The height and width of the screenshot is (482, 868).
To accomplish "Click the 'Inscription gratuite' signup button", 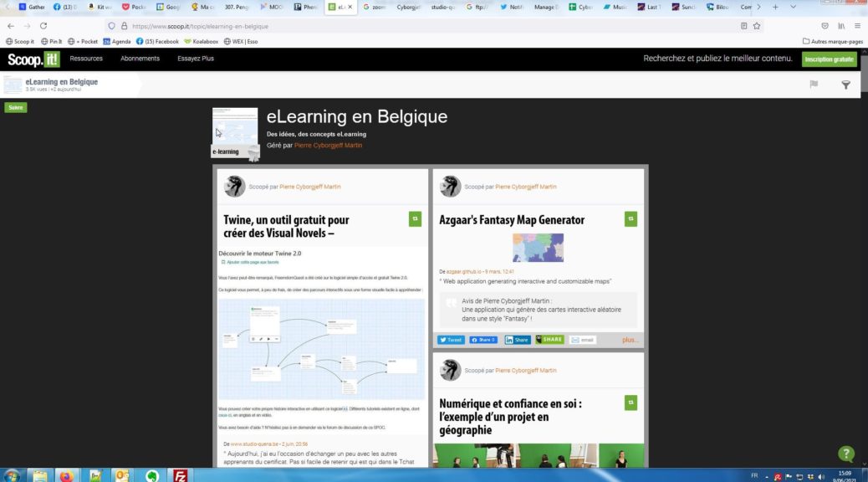I will coord(829,59).
